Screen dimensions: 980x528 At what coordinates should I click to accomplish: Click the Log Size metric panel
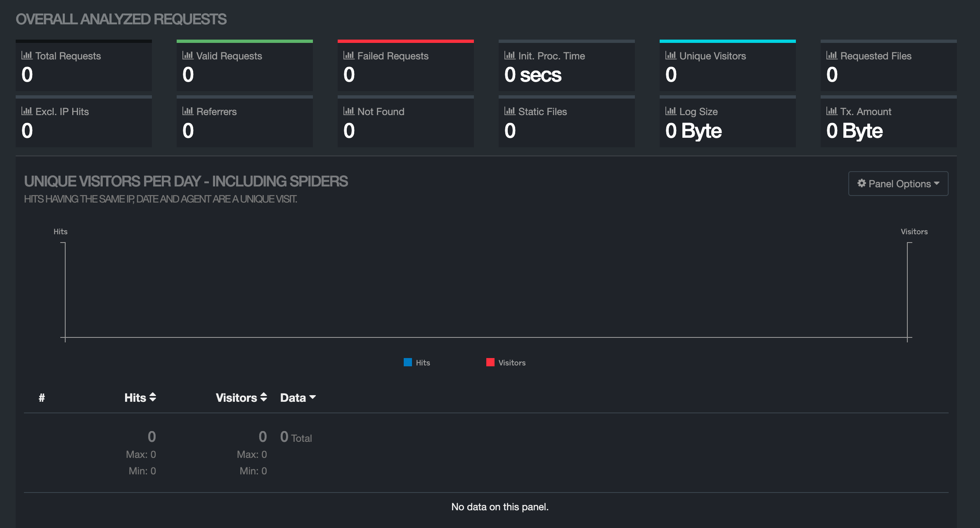[728, 123]
